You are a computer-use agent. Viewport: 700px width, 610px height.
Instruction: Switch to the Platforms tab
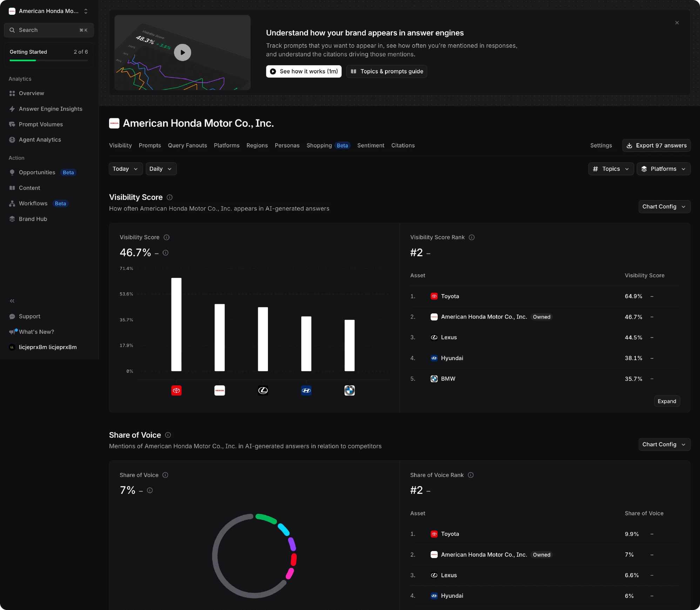pos(227,145)
